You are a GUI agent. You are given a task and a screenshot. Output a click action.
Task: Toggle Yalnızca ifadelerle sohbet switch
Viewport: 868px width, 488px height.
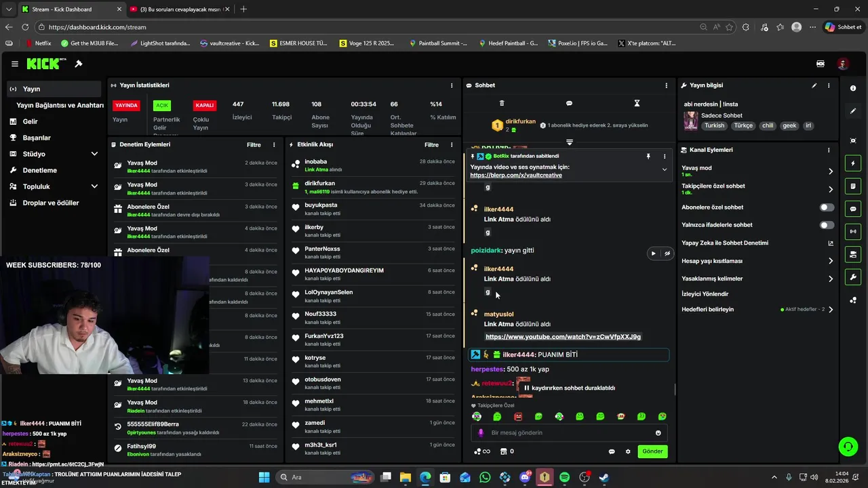[x=827, y=225]
